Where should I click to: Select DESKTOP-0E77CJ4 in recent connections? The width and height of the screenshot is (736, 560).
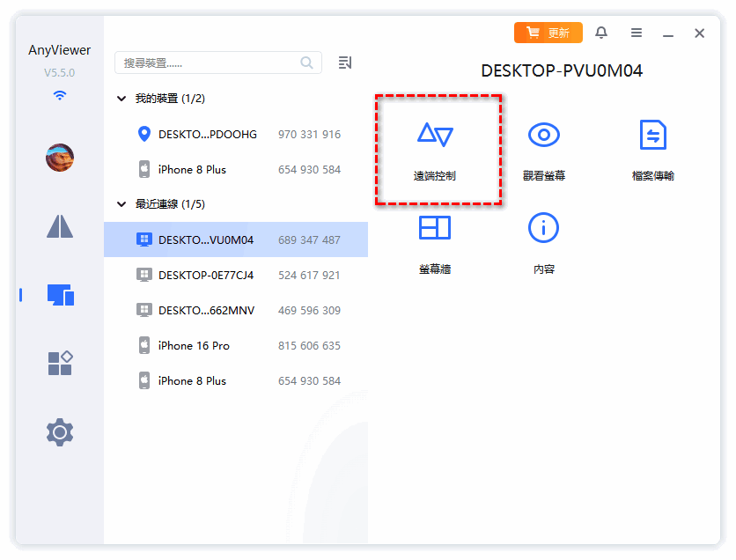pos(205,275)
